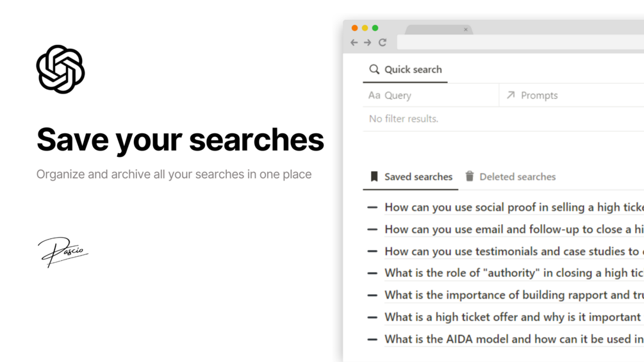Close the browser tab with the x
The image size is (644, 362).
coord(466,29)
